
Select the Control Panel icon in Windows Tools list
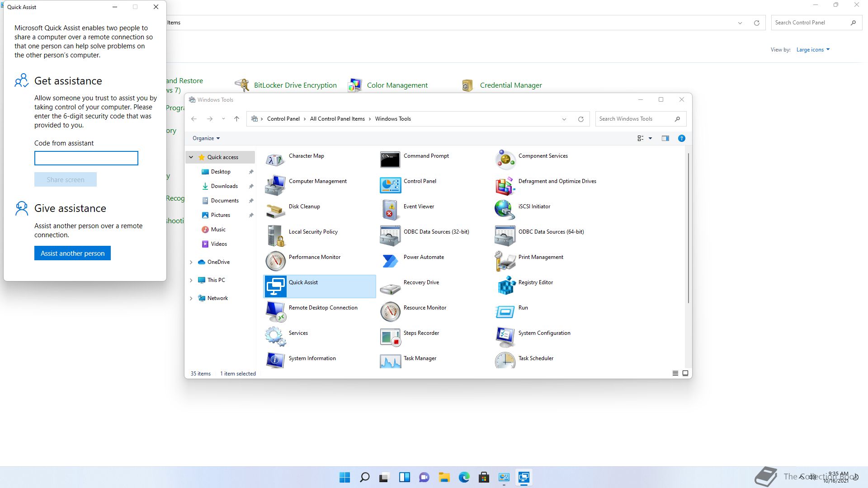point(390,185)
